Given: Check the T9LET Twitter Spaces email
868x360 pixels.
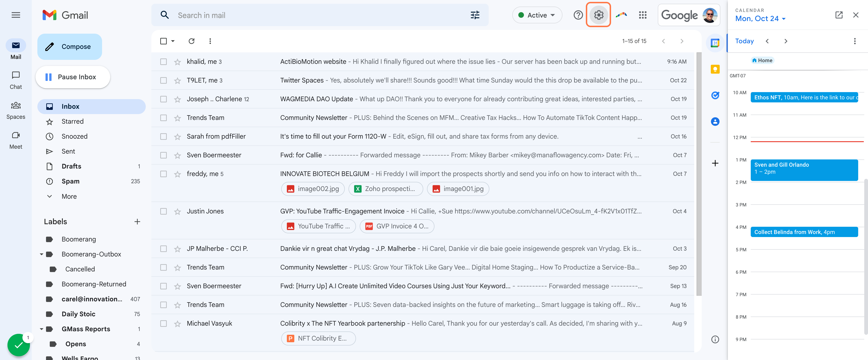Looking at the screenshot, I should (x=164, y=81).
